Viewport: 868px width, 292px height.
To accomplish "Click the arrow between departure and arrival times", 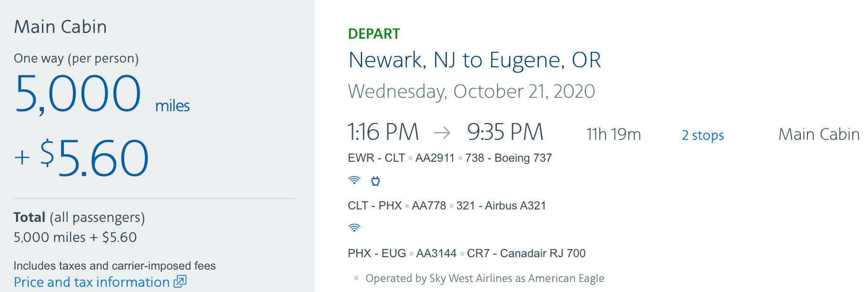I will coord(442,133).
